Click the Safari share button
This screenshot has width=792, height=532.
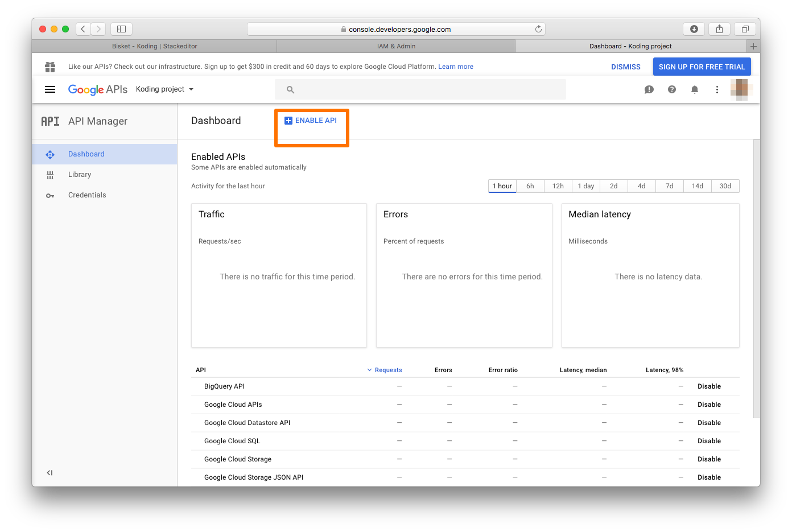[x=720, y=29]
